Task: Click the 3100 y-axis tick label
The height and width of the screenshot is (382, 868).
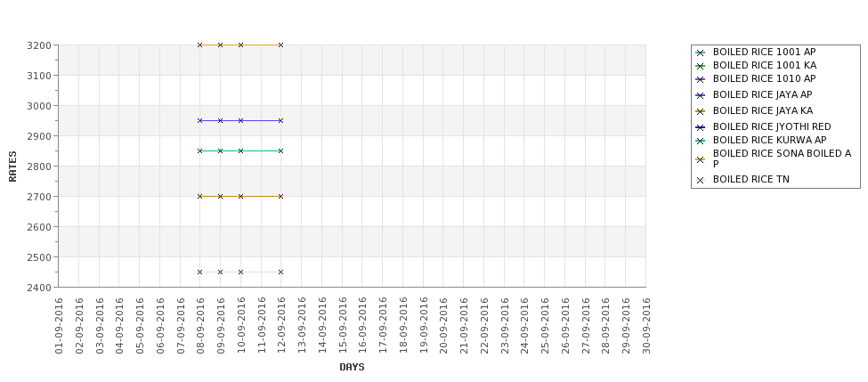Action: point(39,76)
